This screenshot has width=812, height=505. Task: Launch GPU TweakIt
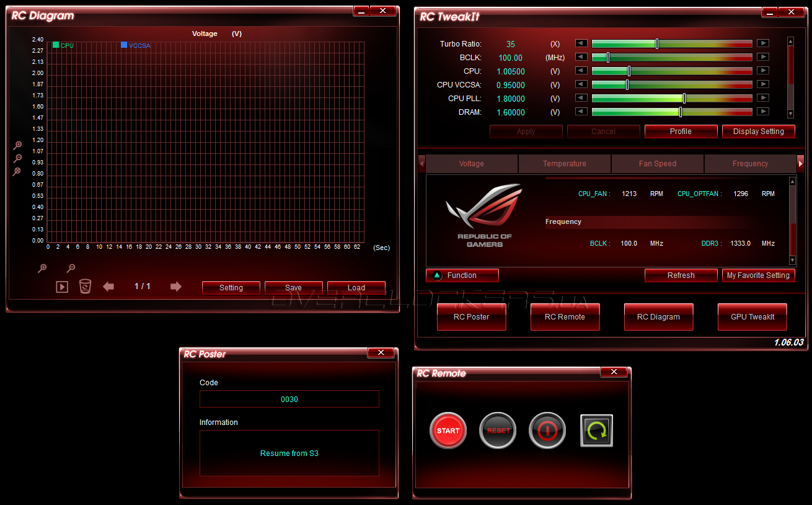(752, 317)
